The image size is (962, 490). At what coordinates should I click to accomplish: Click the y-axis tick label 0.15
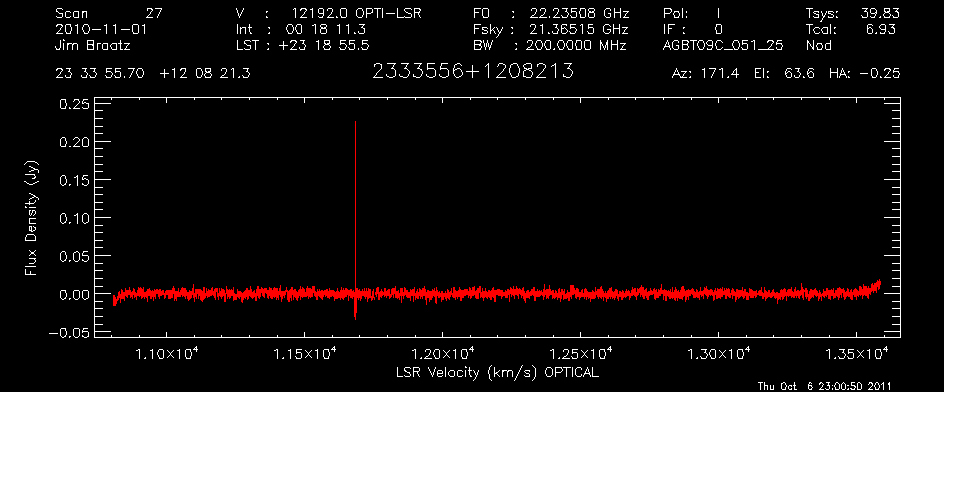point(74,180)
